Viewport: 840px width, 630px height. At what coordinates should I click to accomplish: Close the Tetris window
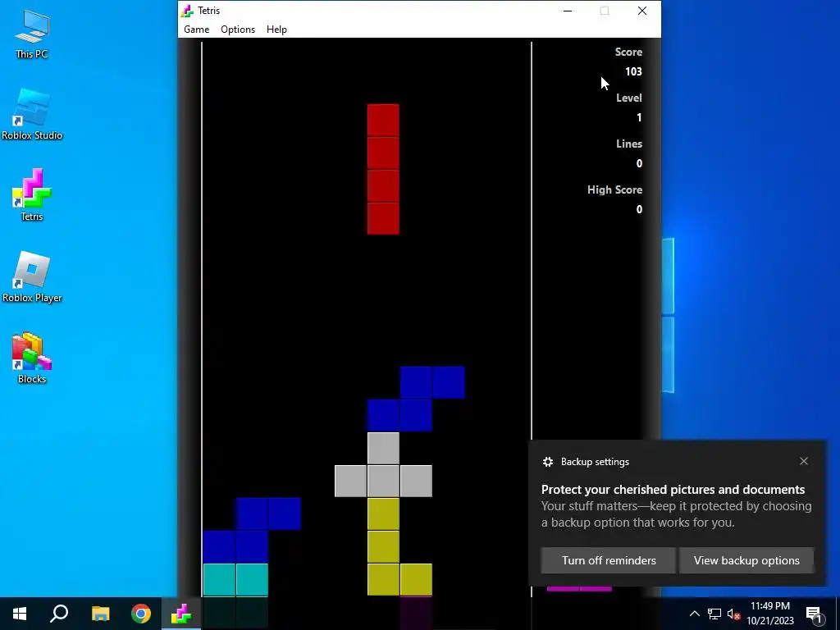(641, 11)
